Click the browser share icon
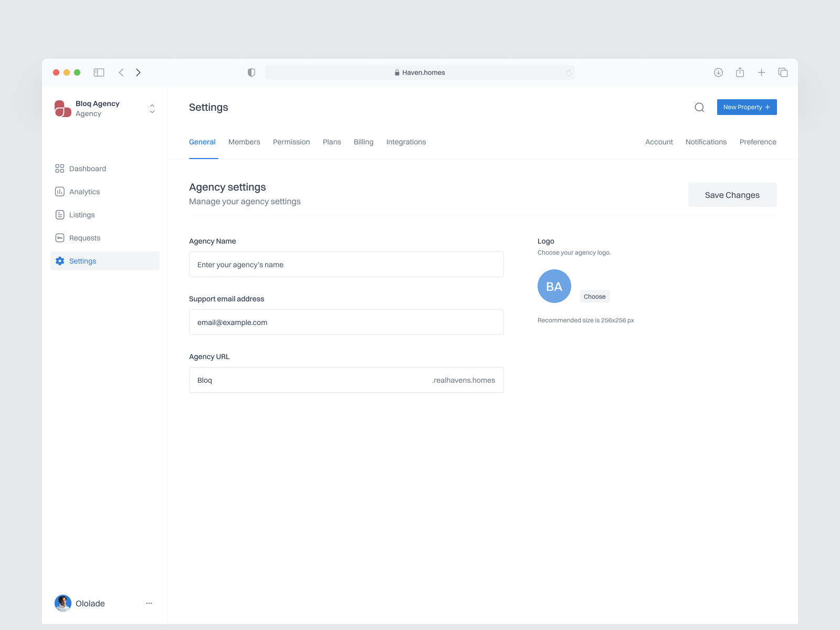The width and height of the screenshot is (840, 630). 740,72
